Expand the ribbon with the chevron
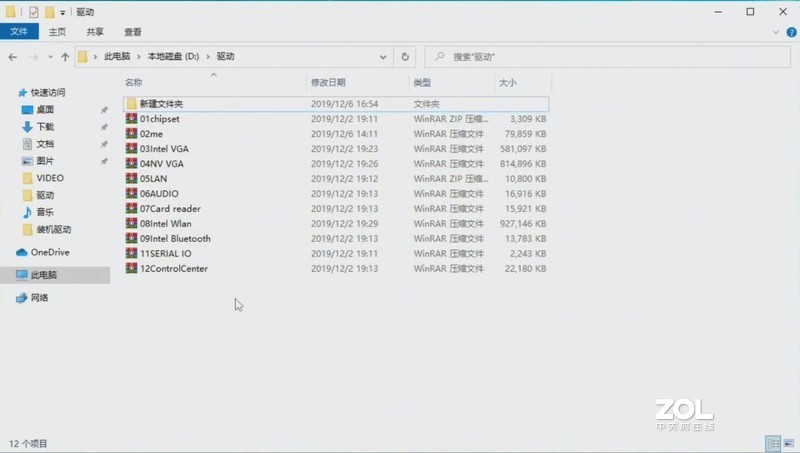Image resolution: width=800 pixels, height=453 pixels. pos(776,32)
